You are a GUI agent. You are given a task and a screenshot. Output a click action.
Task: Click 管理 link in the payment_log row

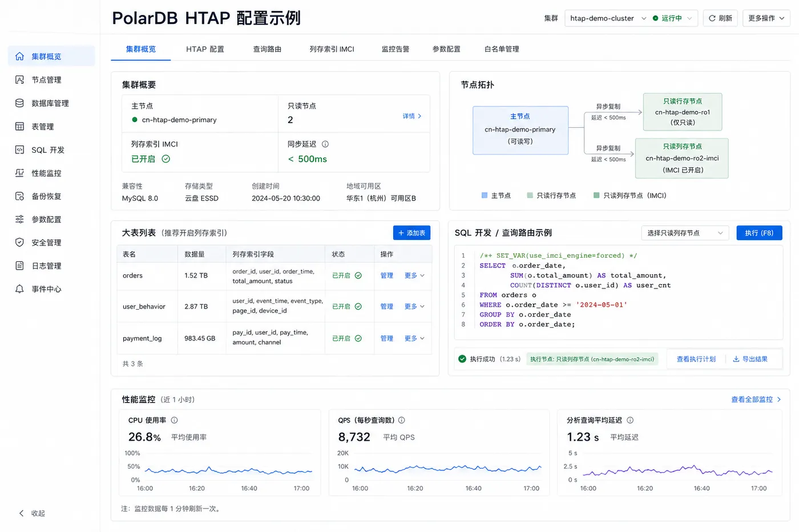click(387, 338)
